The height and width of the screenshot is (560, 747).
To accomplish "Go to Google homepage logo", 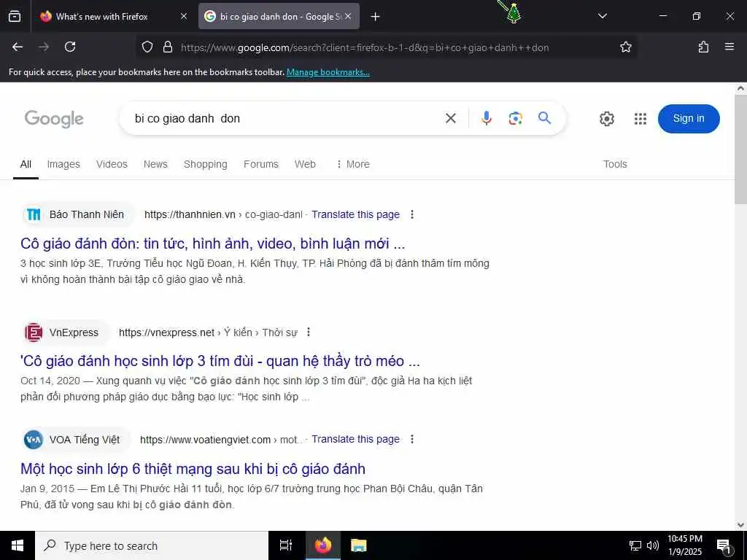I will (54, 119).
